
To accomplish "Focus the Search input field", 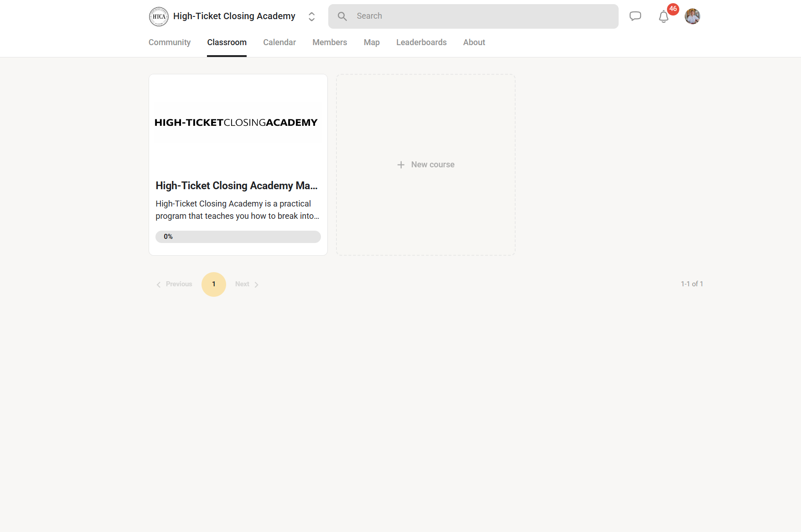I will pos(473,16).
